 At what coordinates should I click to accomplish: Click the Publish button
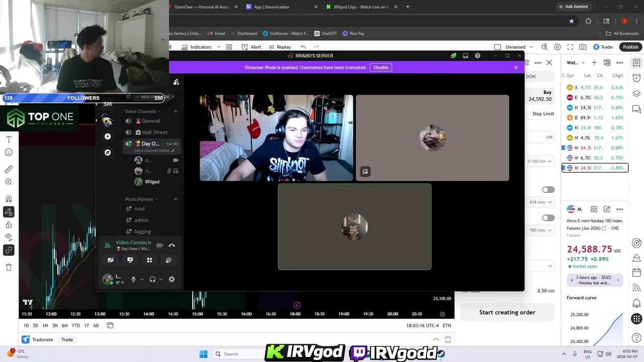click(630, 47)
